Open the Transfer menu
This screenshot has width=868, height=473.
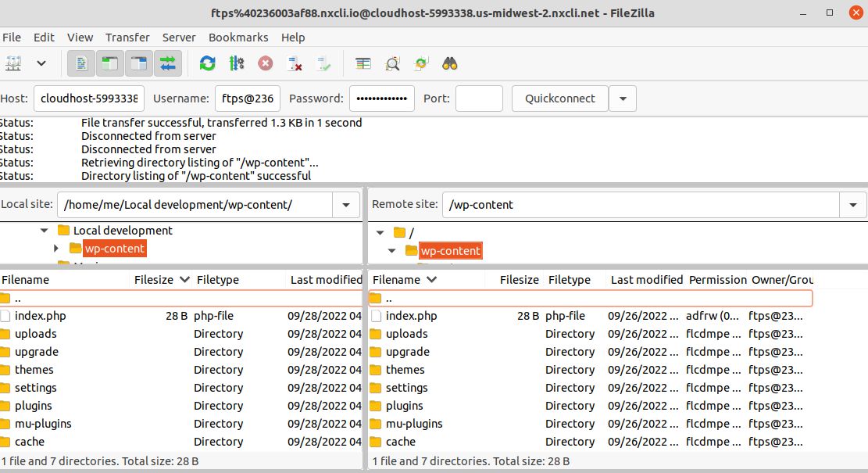point(127,38)
